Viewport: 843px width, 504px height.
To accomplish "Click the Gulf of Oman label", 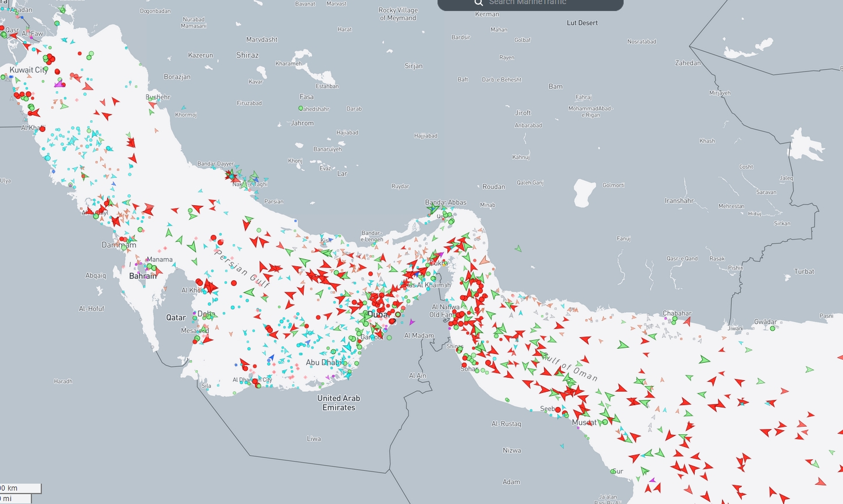I will 570,366.
